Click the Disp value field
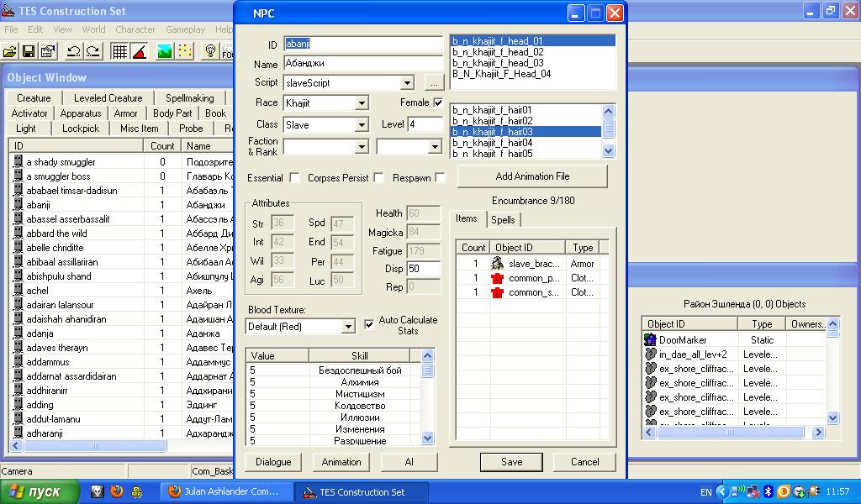Screen dimensions: 861x504 [424, 269]
